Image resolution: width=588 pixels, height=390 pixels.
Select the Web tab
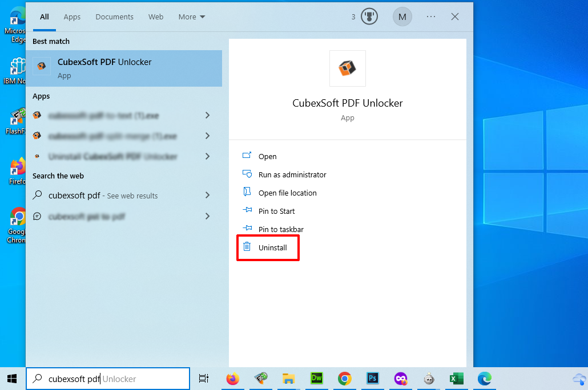click(x=156, y=17)
